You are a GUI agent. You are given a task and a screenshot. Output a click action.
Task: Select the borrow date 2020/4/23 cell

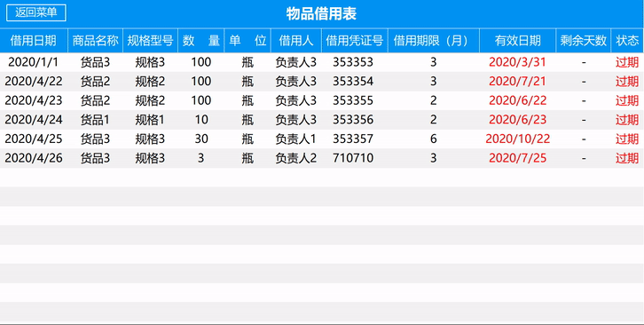tap(34, 100)
